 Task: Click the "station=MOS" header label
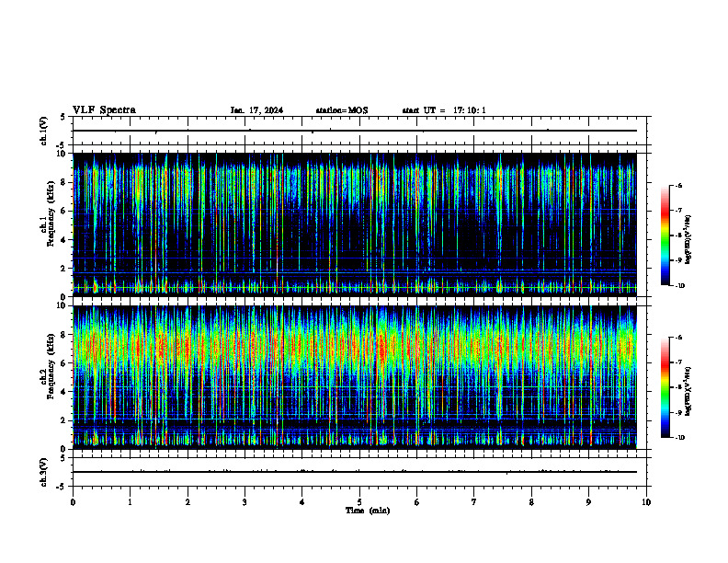pos(342,110)
